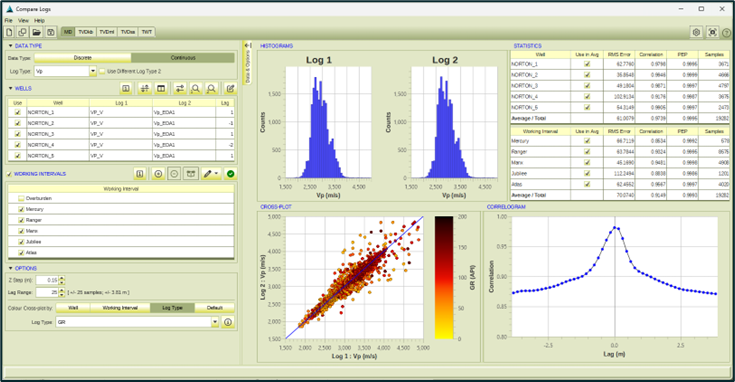The height and width of the screenshot is (382, 735).
Task: Switch to the TWT depth tab
Action: (147, 32)
